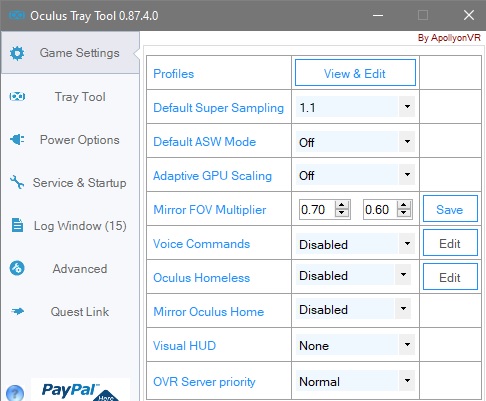
Task: Save the Mirror FOV Multiplier values
Action: coord(450,209)
